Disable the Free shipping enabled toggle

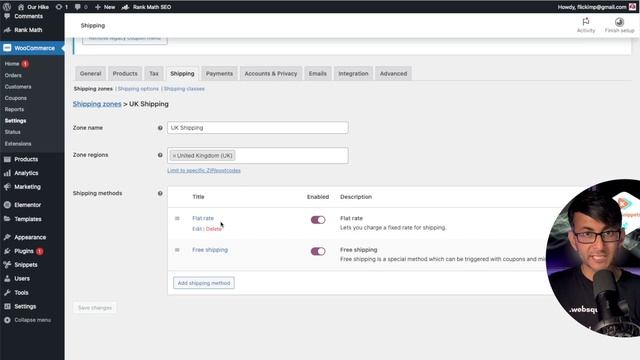coord(318,251)
